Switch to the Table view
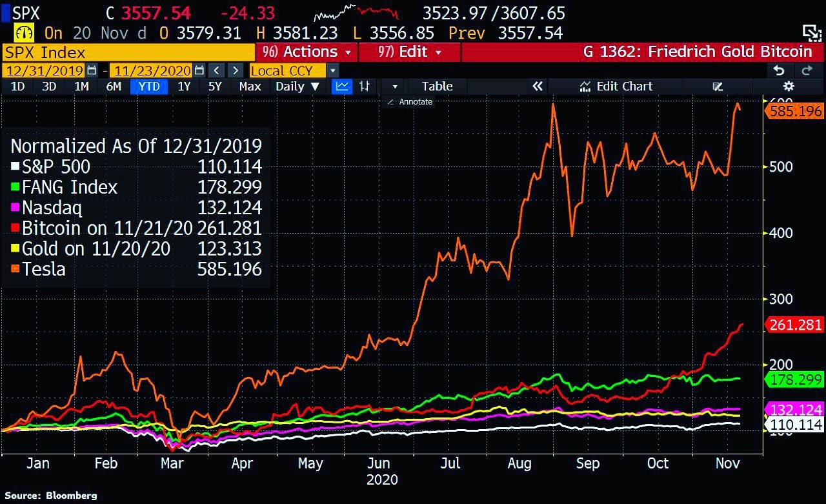The height and width of the screenshot is (504, 826). point(438,86)
